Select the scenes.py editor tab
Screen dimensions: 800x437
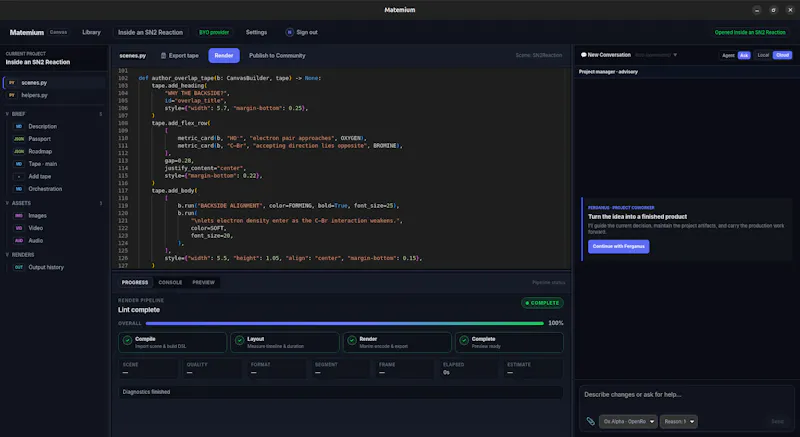tap(133, 56)
